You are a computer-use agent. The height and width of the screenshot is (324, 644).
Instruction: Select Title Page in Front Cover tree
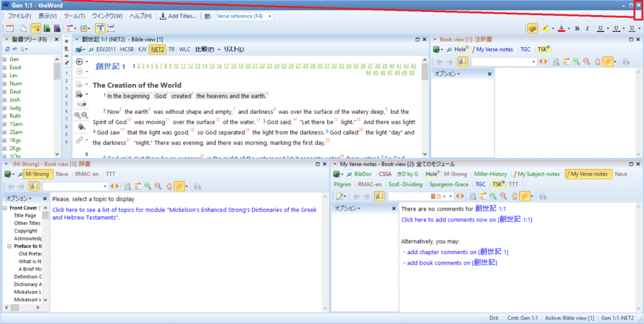(25, 215)
